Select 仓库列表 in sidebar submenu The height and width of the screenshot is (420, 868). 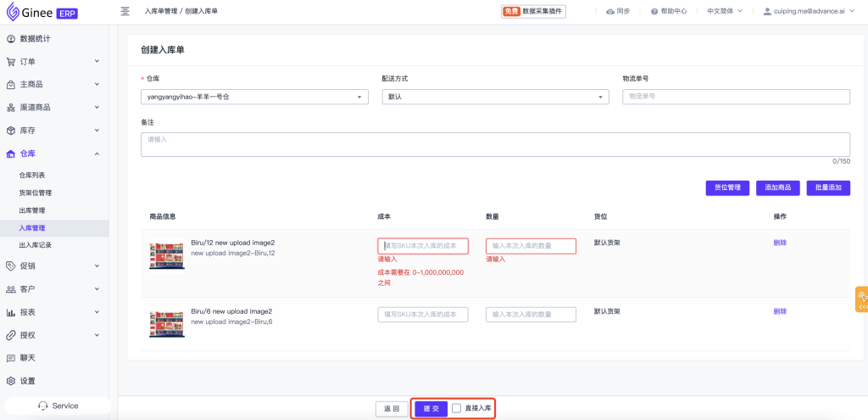click(32, 175)
